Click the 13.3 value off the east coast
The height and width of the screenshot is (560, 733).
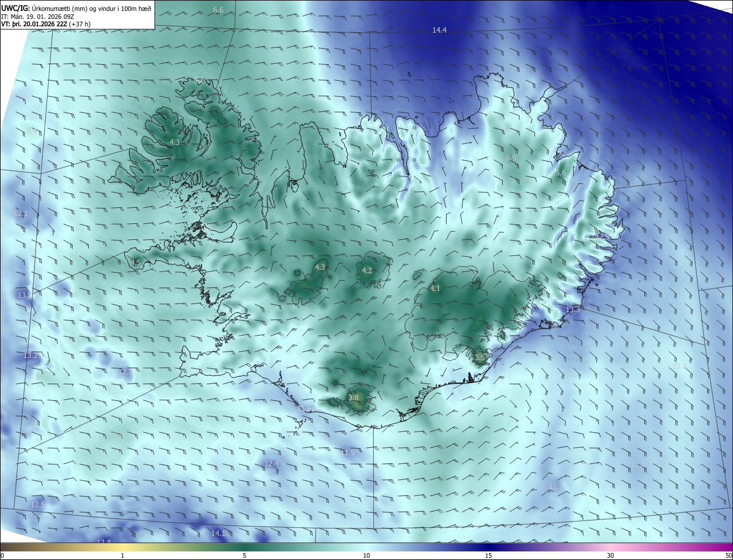click(573, 309)
